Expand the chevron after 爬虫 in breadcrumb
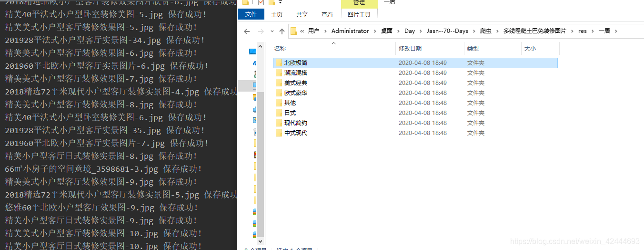 point(497,31)
